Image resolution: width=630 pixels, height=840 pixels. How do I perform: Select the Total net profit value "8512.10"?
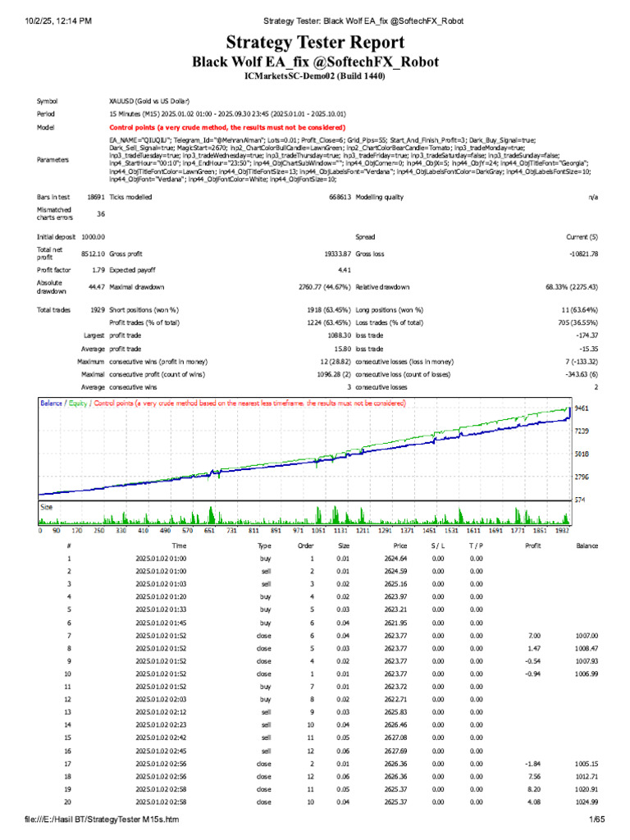click(94, 254)
